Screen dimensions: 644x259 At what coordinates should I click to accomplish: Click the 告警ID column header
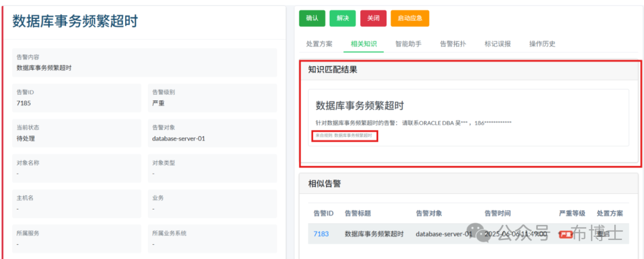coord(323,214)
